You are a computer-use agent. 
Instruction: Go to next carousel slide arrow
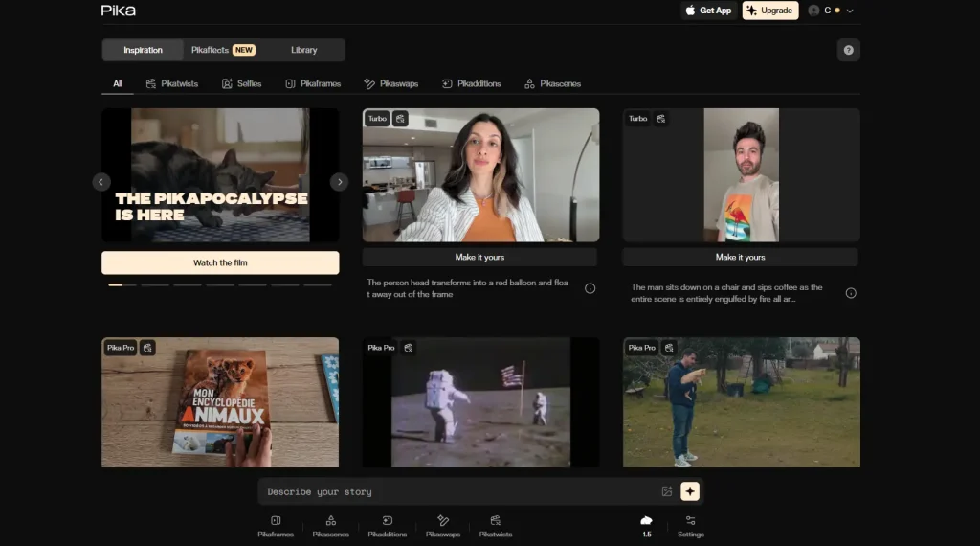click(x=339, y=181)
